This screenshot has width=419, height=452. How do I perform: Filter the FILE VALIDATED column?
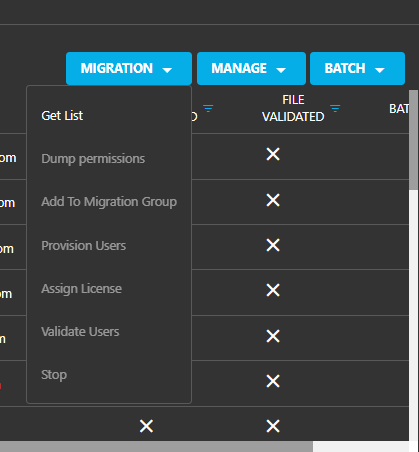pos(335,108)
